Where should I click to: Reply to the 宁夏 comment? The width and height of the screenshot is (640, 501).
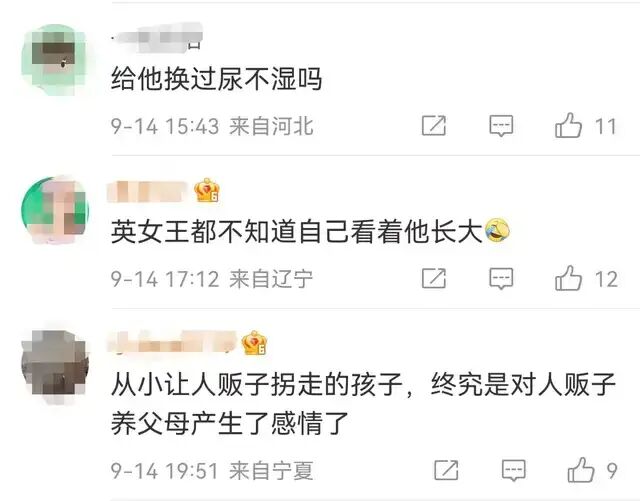coord(513,470)
